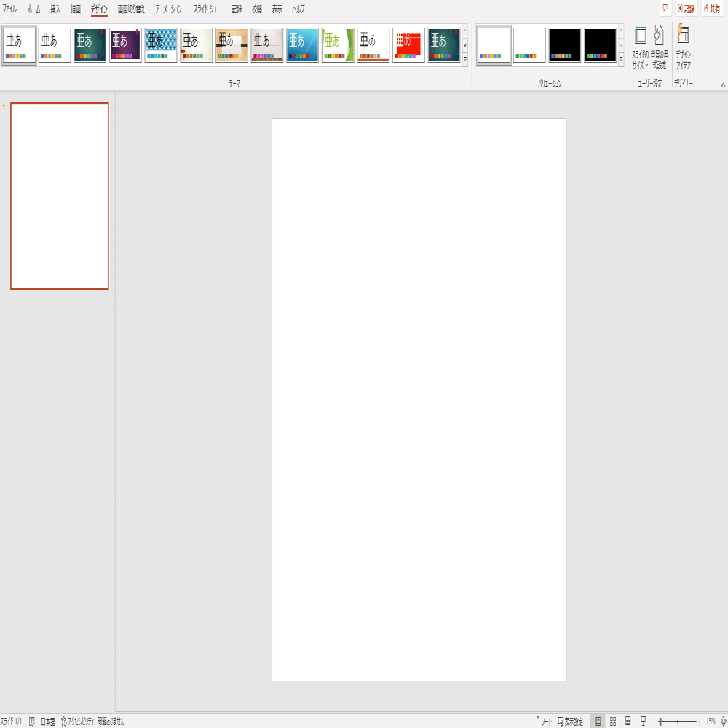The image size is (728, 728).
Task: Open 背景の書式設定 background format pane
Action: tap(660, 47)
